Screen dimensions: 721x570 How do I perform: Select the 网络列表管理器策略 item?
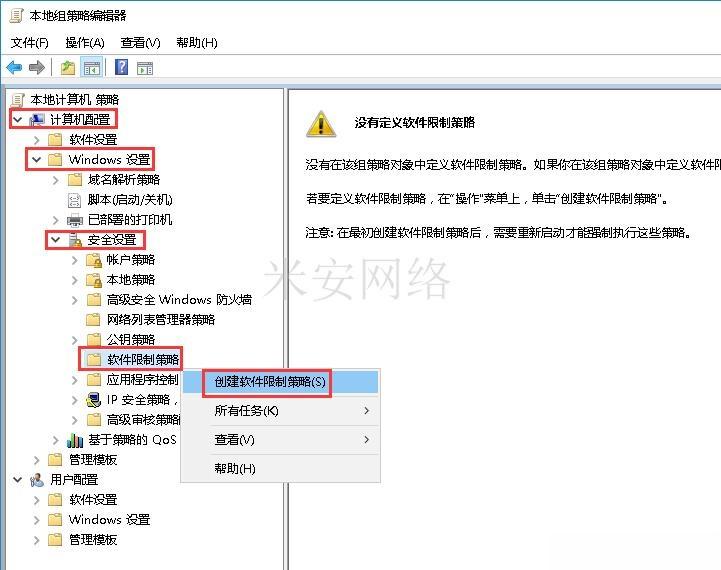tap(160, 319)
